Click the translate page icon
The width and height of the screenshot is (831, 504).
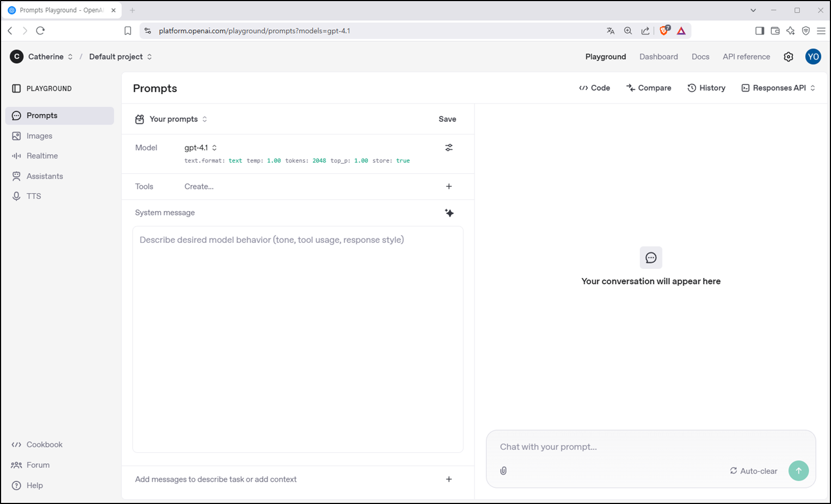coord(611,30)
